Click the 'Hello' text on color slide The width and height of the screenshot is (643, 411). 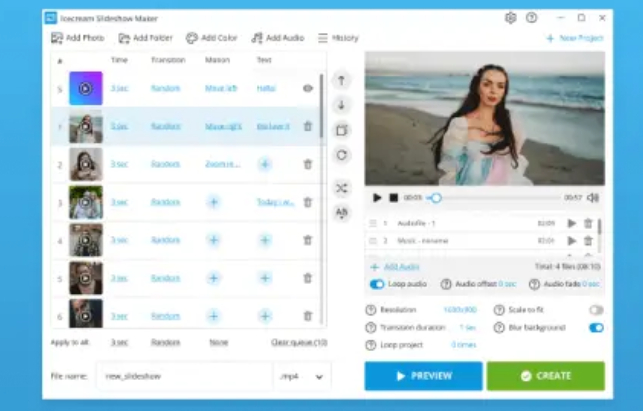266,88
